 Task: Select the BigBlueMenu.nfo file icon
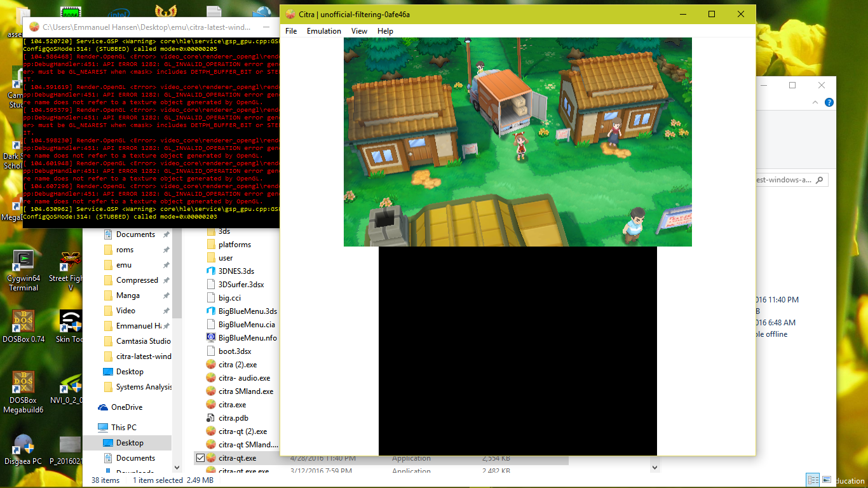click(x=212, y=338)
